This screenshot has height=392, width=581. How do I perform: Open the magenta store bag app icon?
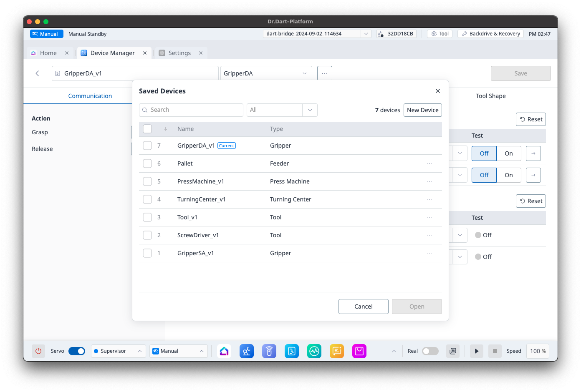click(x=359, y=351)
